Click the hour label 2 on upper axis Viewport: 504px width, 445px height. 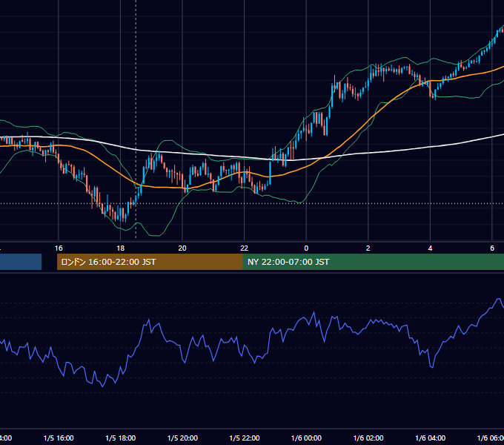pyautogui.click(x=368, y=248)
